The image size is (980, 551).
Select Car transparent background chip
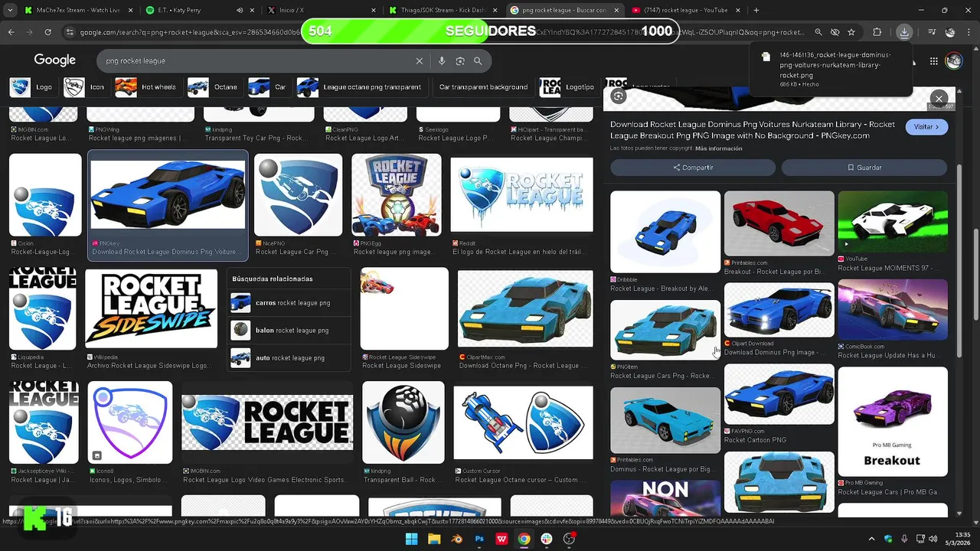482,87
